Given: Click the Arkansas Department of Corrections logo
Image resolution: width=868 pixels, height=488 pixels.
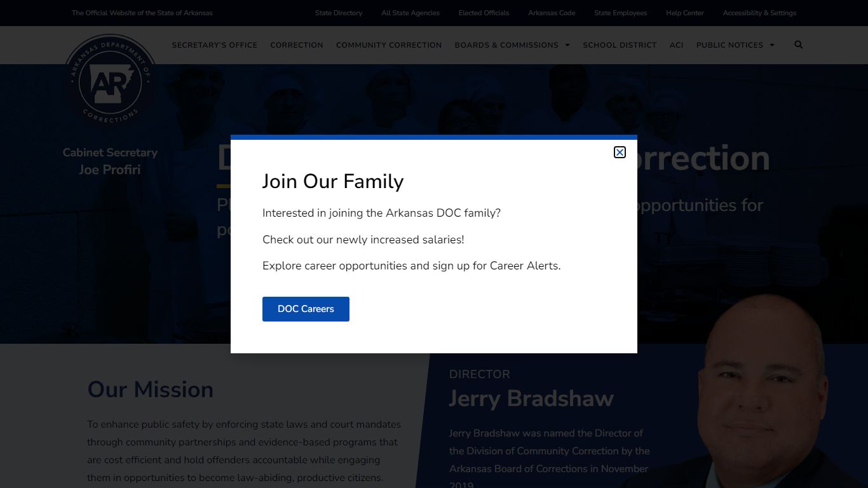Looking at the screenshot, I should click(x=111, y=80).
